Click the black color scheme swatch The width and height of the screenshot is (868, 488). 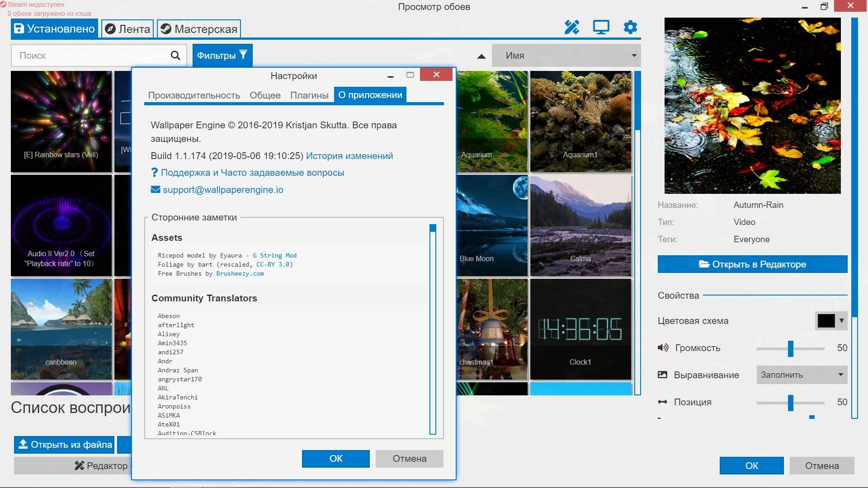pos(826,321)
